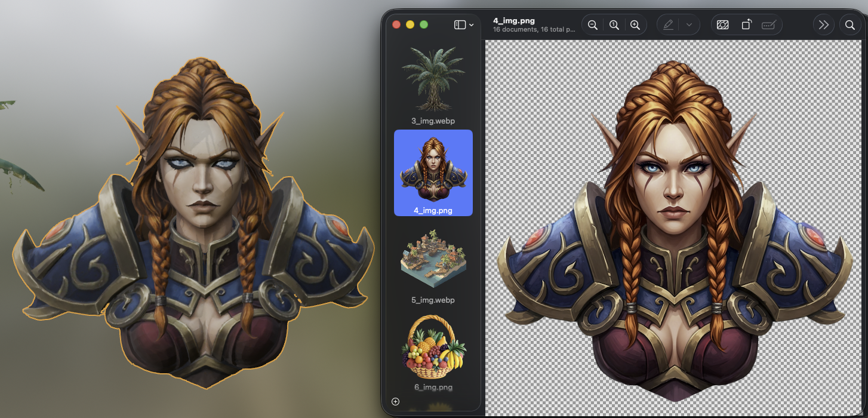Viewport: 868px width, 418px height.
Task: Toggle the sidebar view icon
Action: tap(460, 25)
